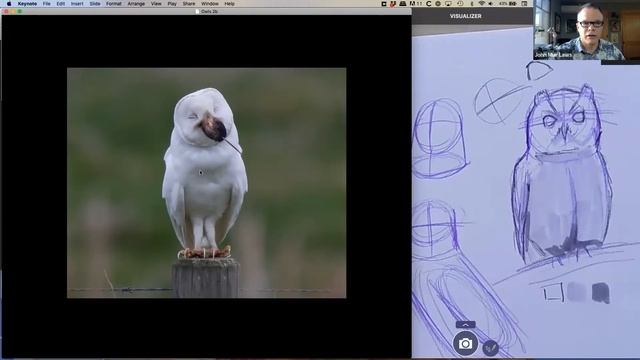The height and width of the screenshot is (360, 640).
Task: Open the Apple menu
Action: [9, 4]
